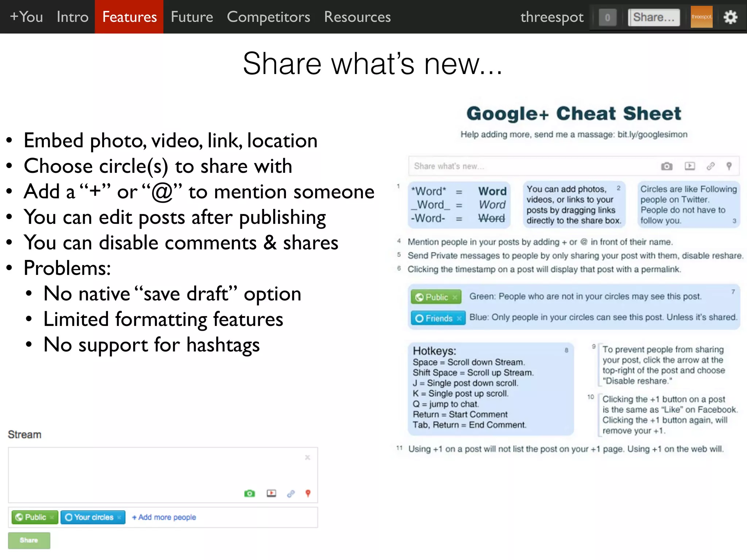Go to the Future tab
The height and width of the screenshot is (560, 747).
[192, 17]
